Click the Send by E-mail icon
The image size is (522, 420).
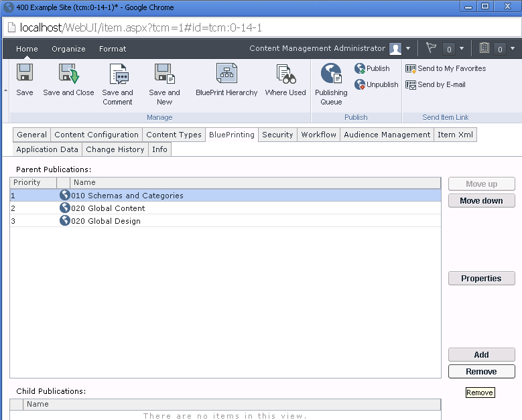tap(411, 85)
